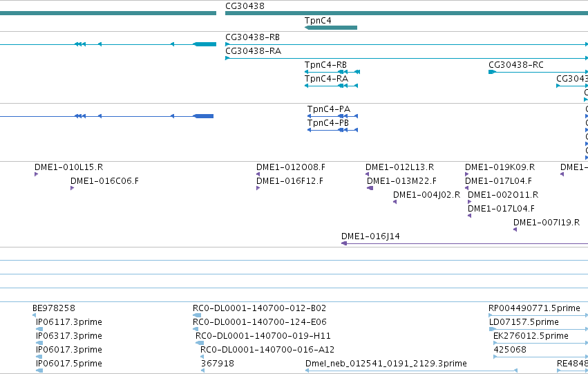Image resolution: width=588 pixels, height=374 pixels.
Task: Click the thick exon block on blue CDS
Action: coord(204,116)
